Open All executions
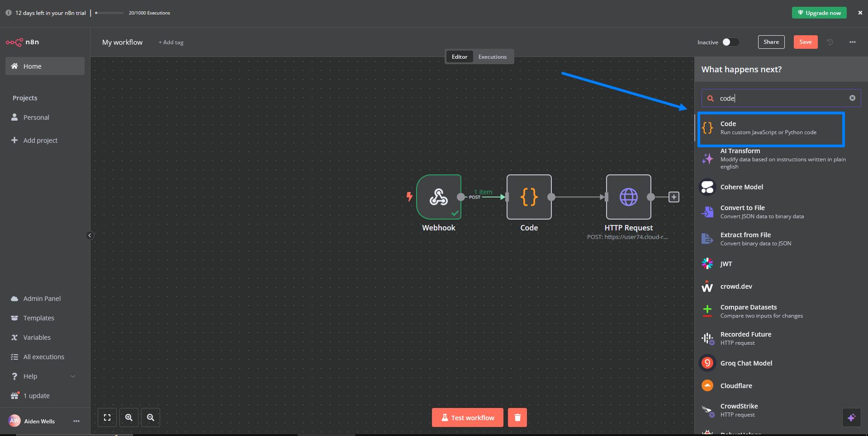 point(45,356)
